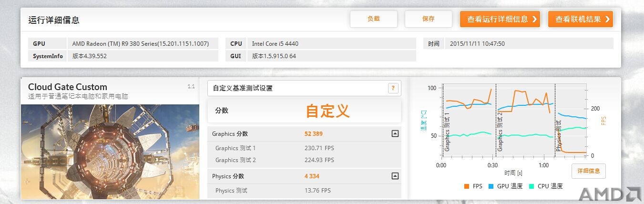This screenshot has height=204, width=644.
Task: Click the GPU name AMD Radeon R9 380
Action: pyautogui.click(x=141, y=44)
